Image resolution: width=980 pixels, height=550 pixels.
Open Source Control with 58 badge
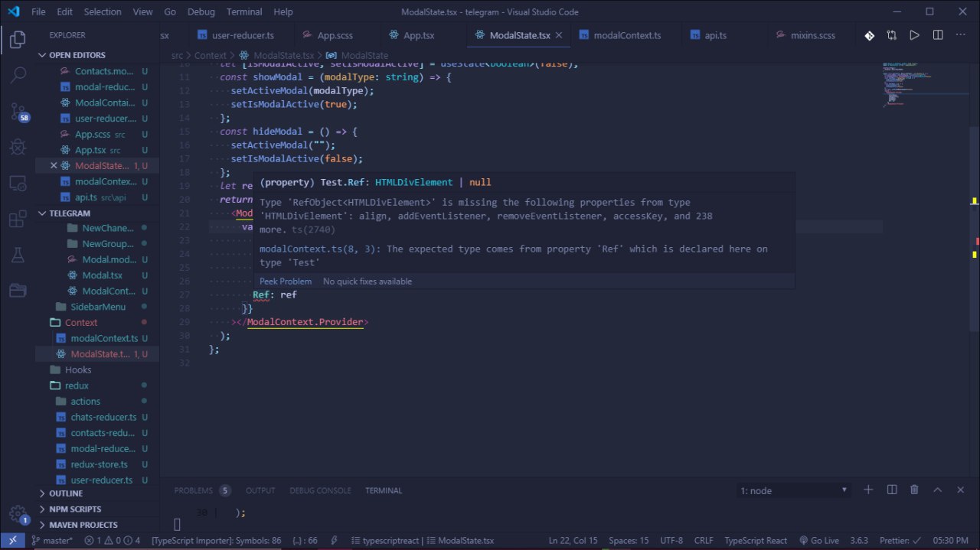click(18, 112)
